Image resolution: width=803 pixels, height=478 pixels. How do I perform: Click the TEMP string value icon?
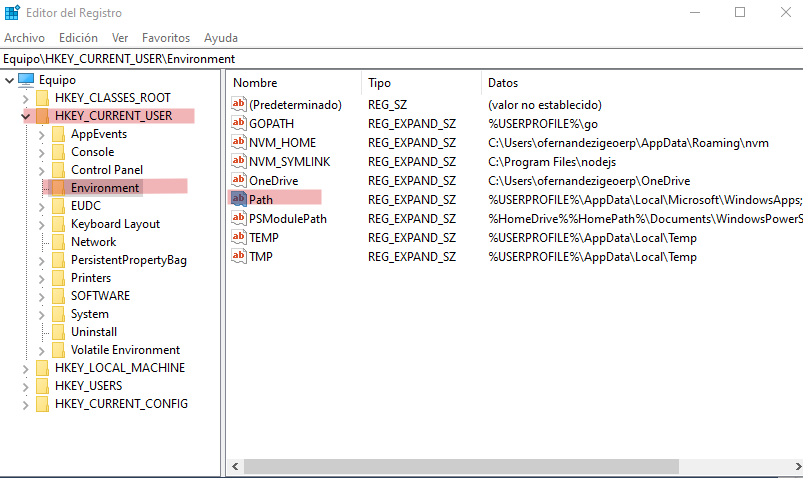239,237
